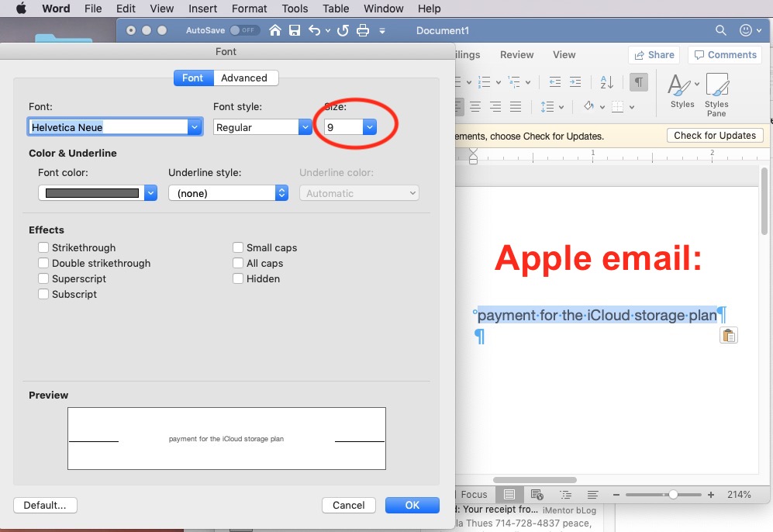Expand the undo history dropdown arrow

327,30
